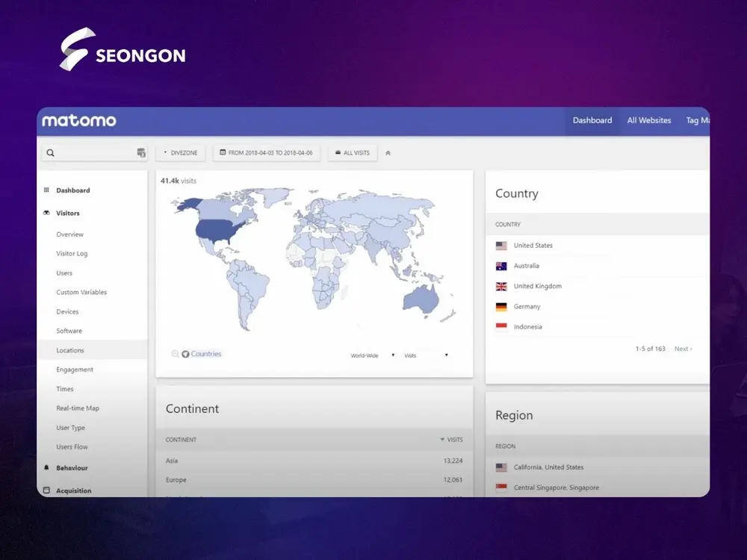Click the Matomo logo
The width and height of the screenshot is (747, 560).
click(79, 120)
